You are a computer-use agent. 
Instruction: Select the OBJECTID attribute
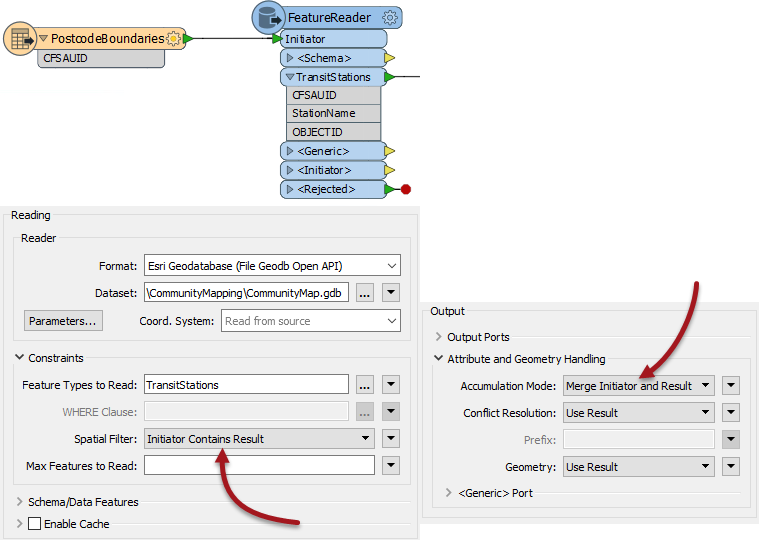[x=334, y=132]
